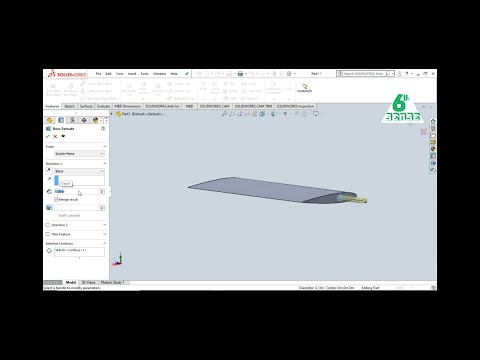Screen dimensions: 480x360
Task: Open the File menu
Action: click(x=98, y=74)
